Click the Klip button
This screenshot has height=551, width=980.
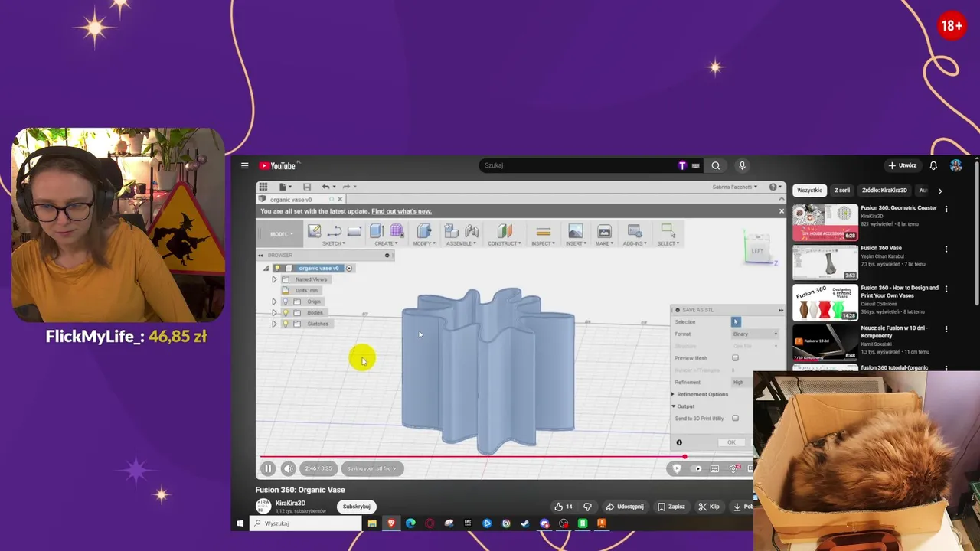click(x=709, y=507)
